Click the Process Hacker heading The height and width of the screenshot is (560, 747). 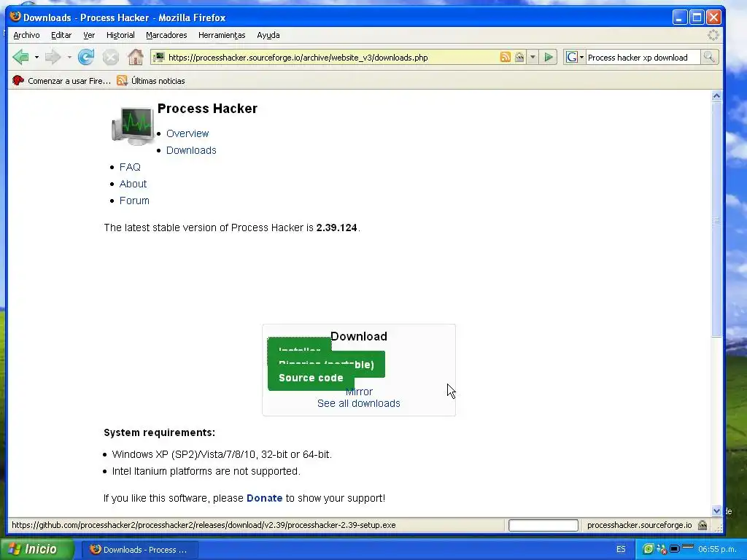point(207,109)
